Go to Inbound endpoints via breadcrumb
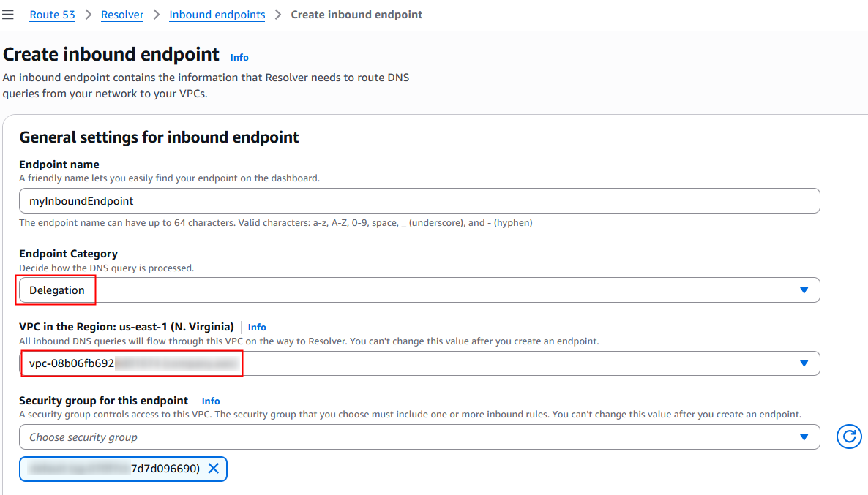 tap(217, 14)
